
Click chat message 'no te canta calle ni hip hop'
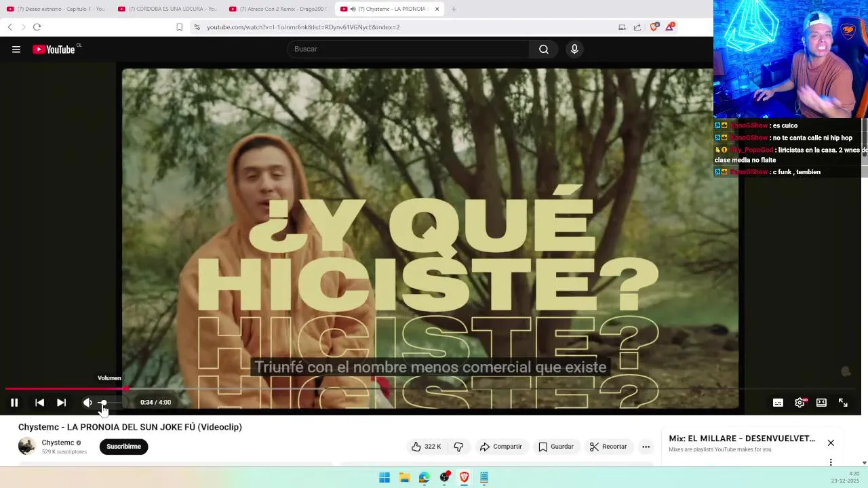pyautogui.click(x=812, y=138)
